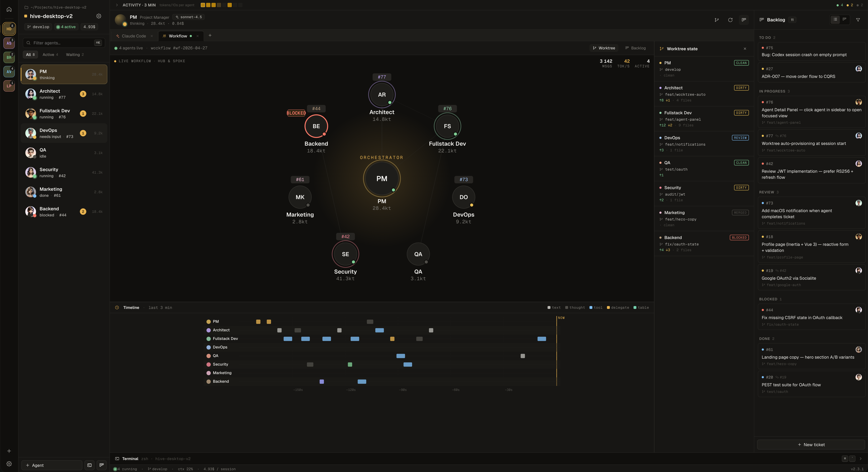Select DevOps agent needing input
The width and height of the screenshot is (868, 472).
coord(64,133)
